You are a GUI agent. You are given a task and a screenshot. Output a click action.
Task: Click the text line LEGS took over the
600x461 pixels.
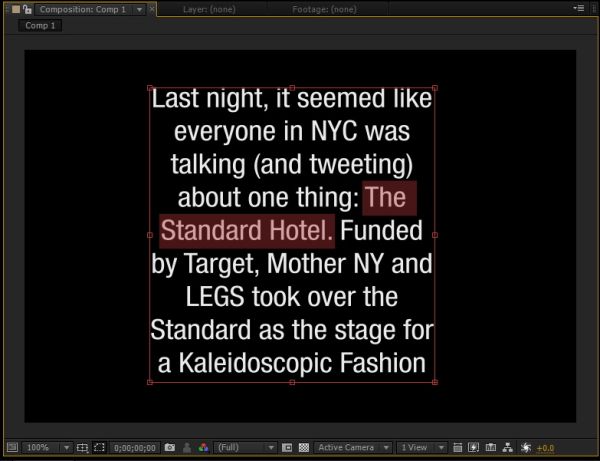(292, 297)
